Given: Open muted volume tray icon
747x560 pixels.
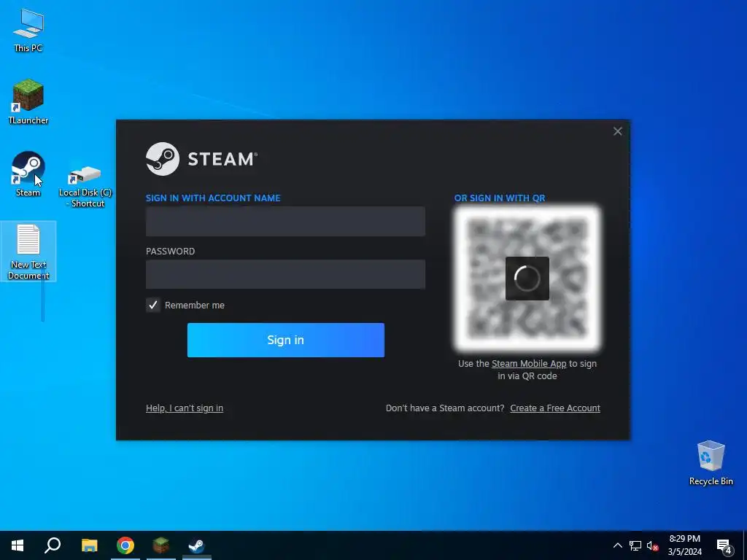Looking at the screenshot, I should pyautogui.click(x=652, y=545).
